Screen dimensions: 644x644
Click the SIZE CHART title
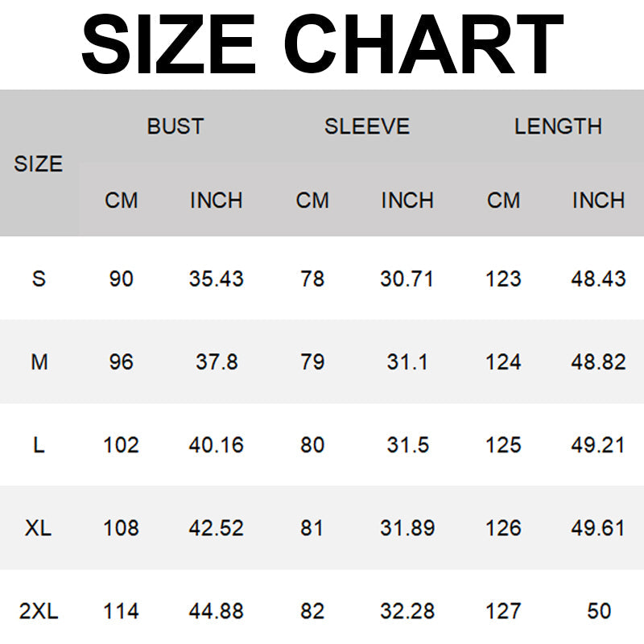322,44
